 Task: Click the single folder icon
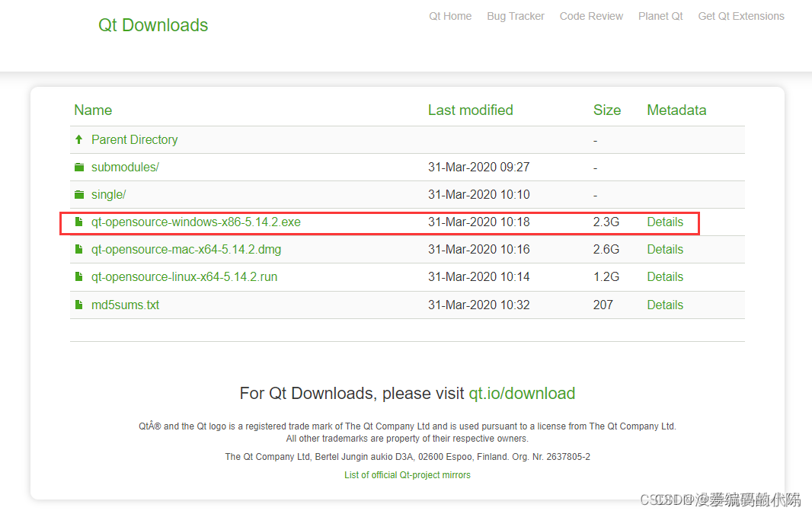[79, 195]
